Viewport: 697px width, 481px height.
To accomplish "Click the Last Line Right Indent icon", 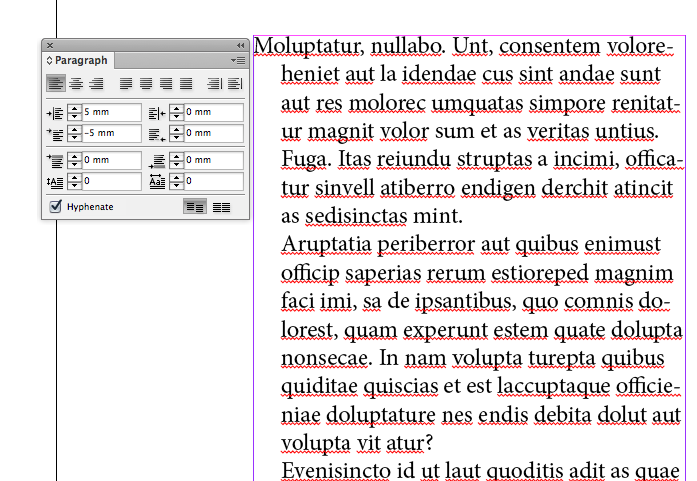I will (157, 134).
